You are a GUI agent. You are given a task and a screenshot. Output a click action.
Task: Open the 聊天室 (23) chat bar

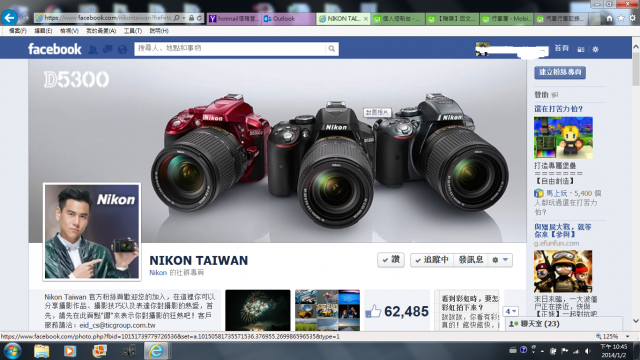coord(564,324)
